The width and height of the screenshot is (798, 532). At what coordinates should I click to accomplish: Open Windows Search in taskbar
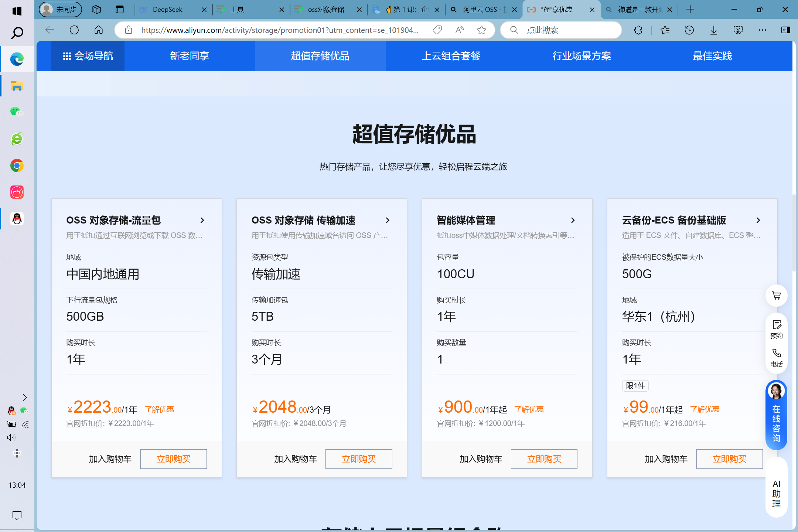17,33
